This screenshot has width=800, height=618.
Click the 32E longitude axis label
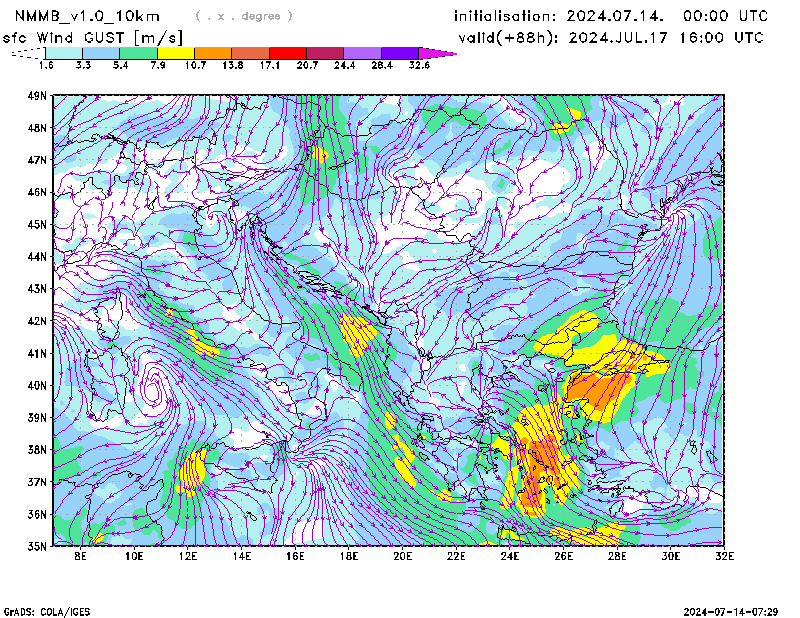724,555
